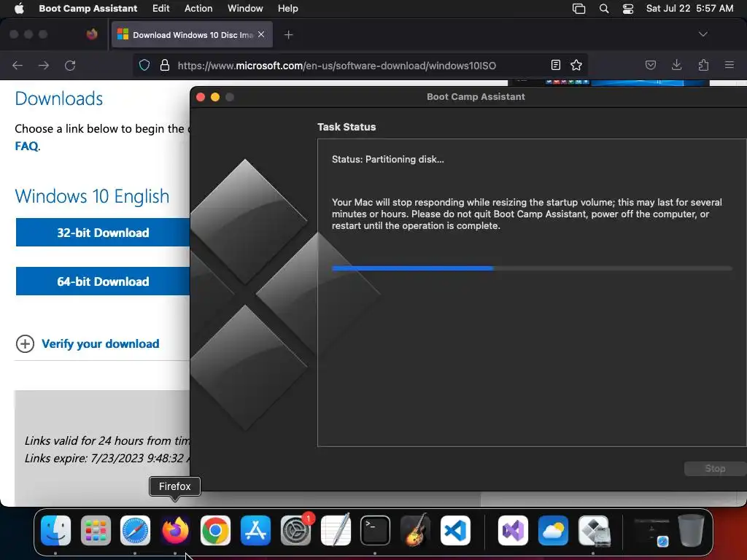Open TextEdit from the Dock
The height and width of the screenshot is (560, 747).
coord(336,531)
